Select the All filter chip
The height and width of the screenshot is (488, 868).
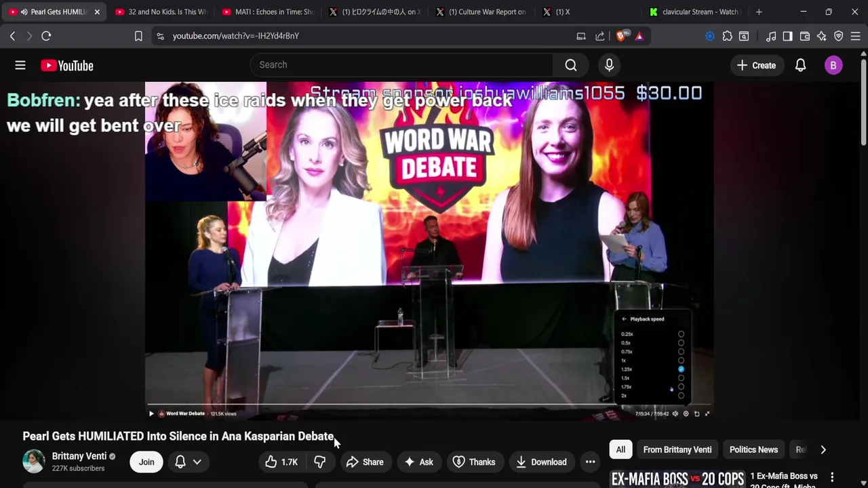coord(620,449)
